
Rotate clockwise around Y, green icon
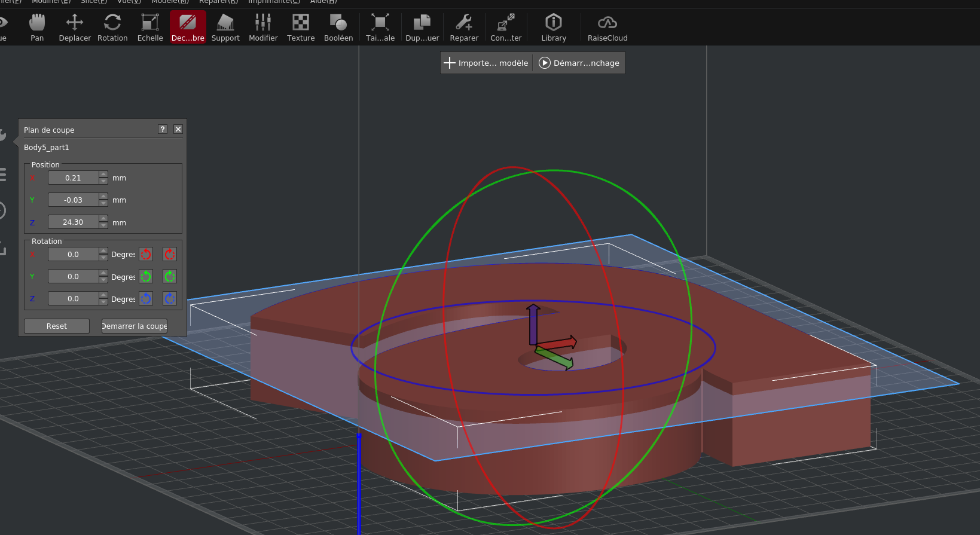tap(170, 276)
